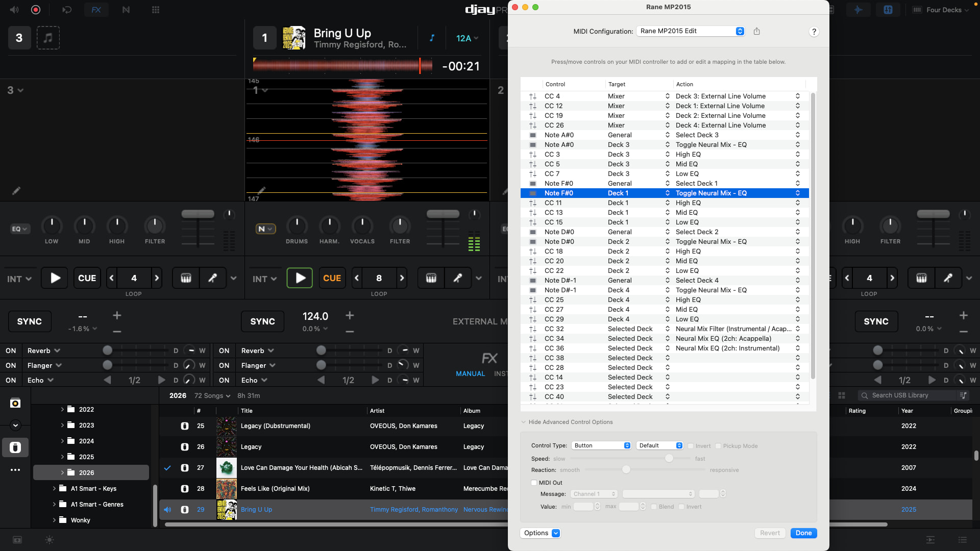Toggle Reverb ON for deck 1 effects
The width and height of the screenshot is (980, 551).
tap(224, 350)
